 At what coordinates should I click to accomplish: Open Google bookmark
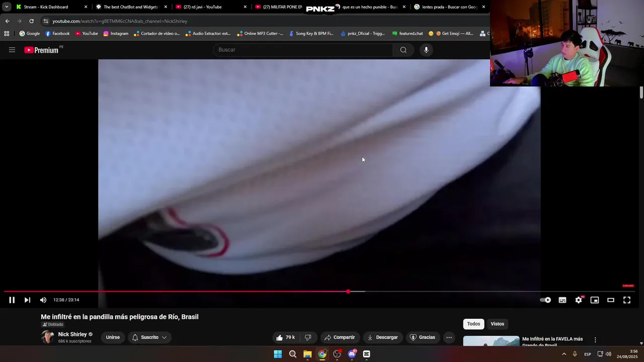click(x=30, y=34)
